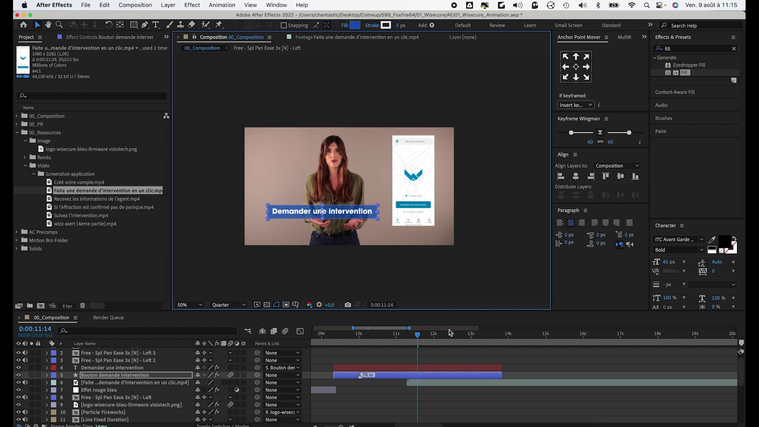Open the viewer resolution Quarter dropdown
Image resolution: width=759 pixels, height=427 pixels.
[229, 305]
